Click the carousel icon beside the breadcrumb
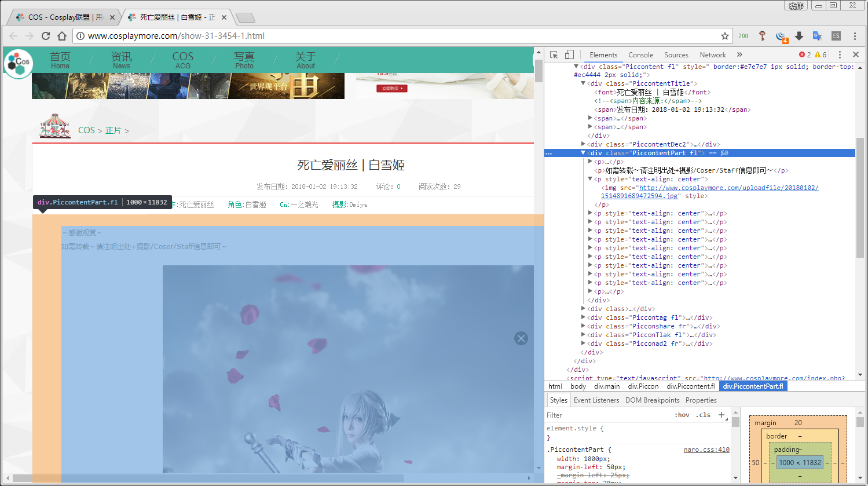The width and height of the screenshot is (868, 486). [x=55, y=126]
